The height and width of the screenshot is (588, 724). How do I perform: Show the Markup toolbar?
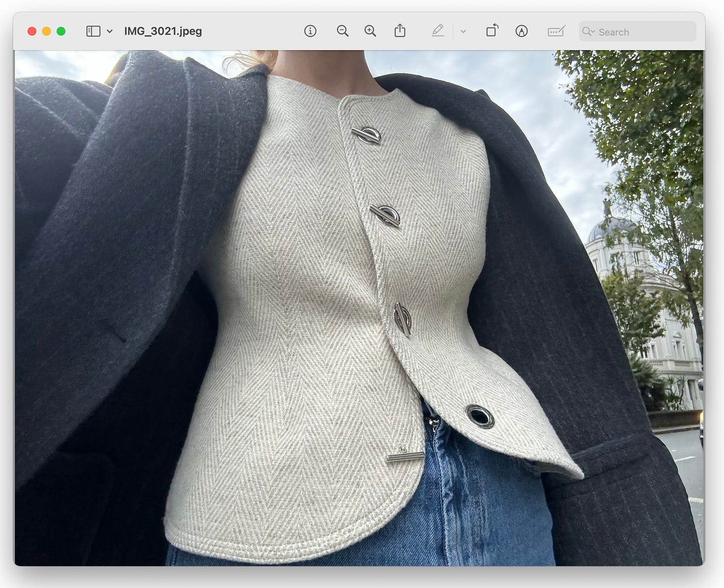point(522,31)
